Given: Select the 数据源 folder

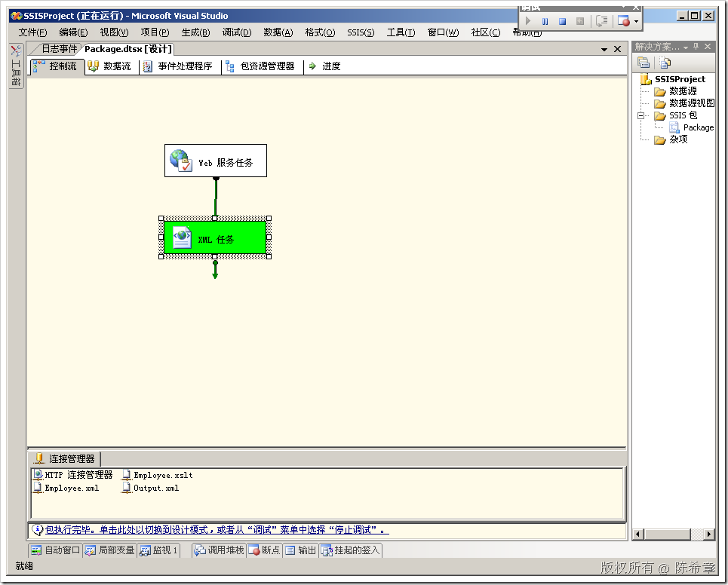Looking at the screenshot, I should pyautogui.click(x=675, y=91).
